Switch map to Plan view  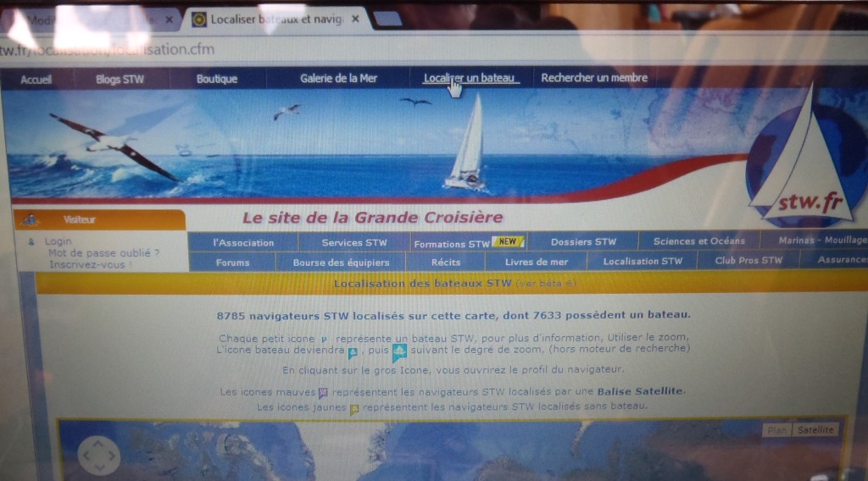coord(777,430)
